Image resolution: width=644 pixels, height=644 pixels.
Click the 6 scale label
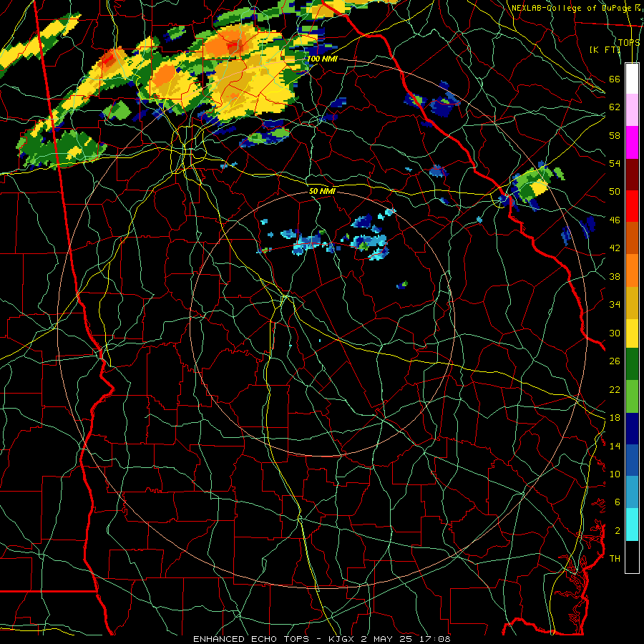click(618, 502)
